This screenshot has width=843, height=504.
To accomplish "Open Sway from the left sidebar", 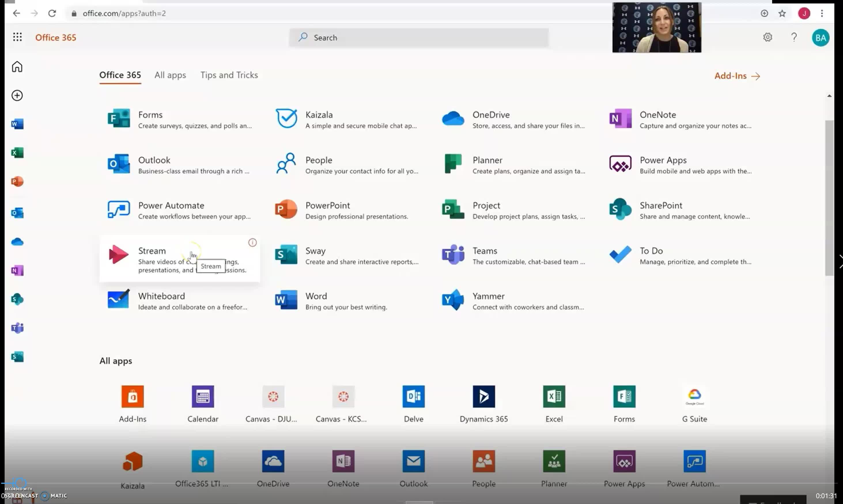I will pyautogui.click(x=17, y=357).
